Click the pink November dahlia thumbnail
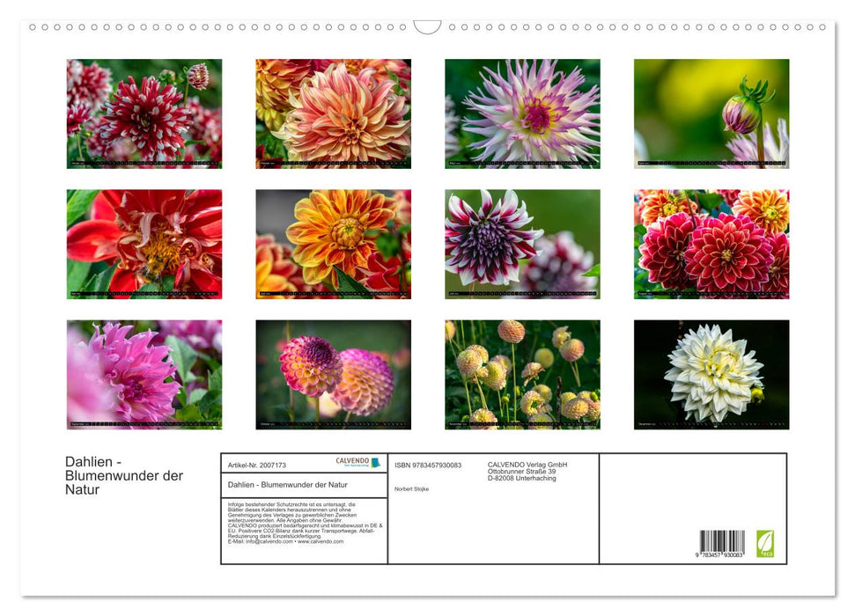The height and width of the screenshot is (616, 855). (x=144, y=374)
